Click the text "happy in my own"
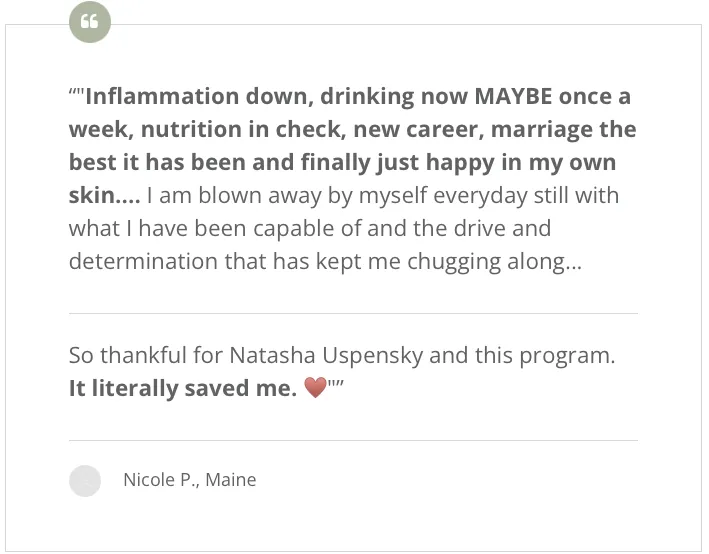Image resolution: width=709 pixels, height=554 pixels. click(539, 162)
